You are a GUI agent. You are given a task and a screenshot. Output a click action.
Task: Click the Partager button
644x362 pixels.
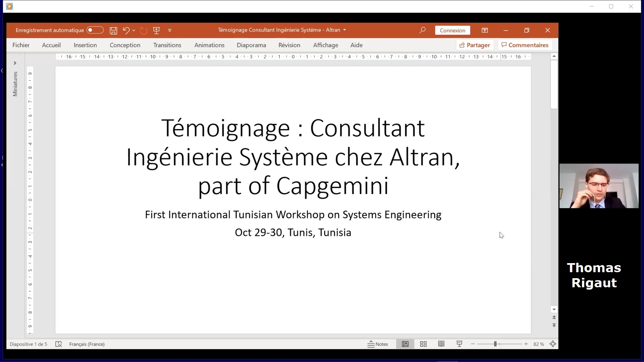(475, 45)
